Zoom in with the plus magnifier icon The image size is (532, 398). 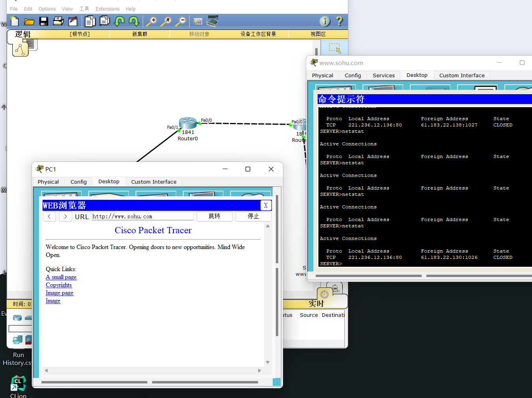coord(151,21)
